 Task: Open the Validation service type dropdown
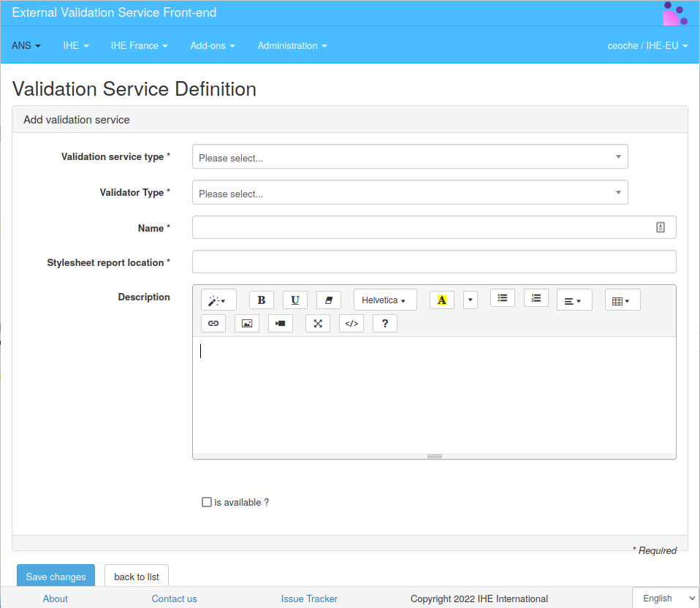pyautogui.click(x=409, y=156)
